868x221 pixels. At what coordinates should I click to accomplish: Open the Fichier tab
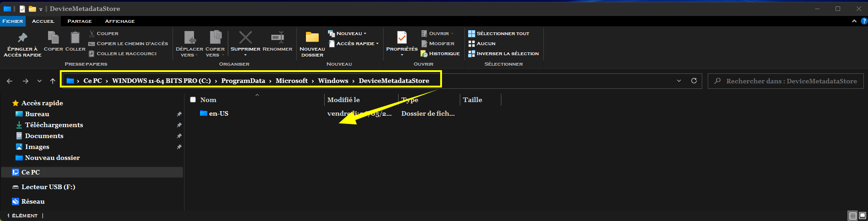pos(13,21)
